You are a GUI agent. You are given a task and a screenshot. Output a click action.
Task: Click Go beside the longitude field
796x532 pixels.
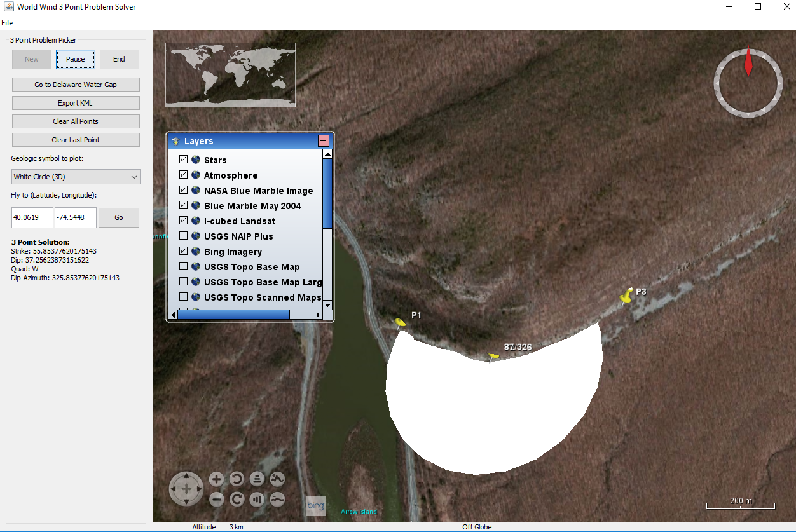tap(119, 217)
